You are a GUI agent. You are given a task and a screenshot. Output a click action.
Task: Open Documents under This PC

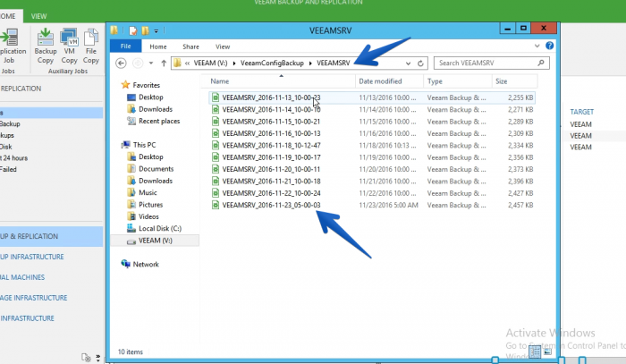tap(156, 169)
